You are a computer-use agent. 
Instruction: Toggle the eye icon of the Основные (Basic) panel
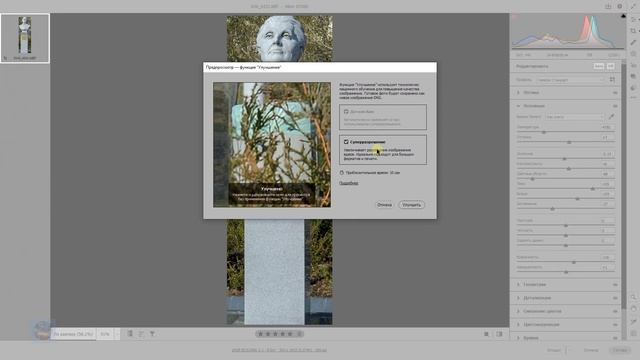point(615,106)
